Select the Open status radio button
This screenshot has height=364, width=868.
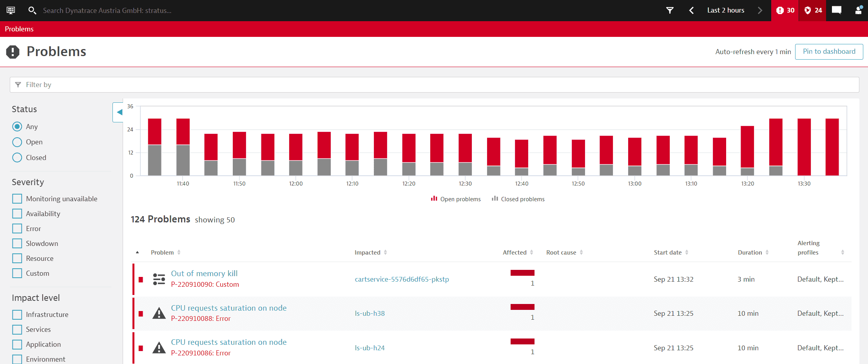(17, 142)
